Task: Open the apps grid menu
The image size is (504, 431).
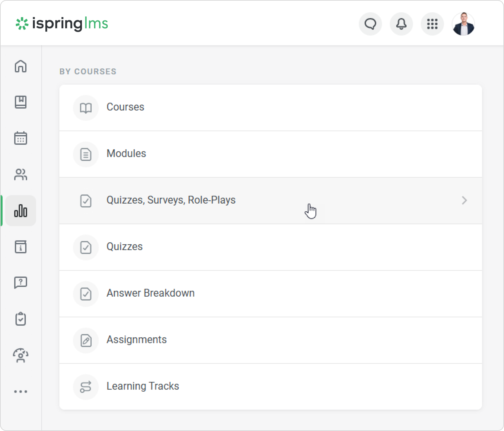Action: [432, 24]
